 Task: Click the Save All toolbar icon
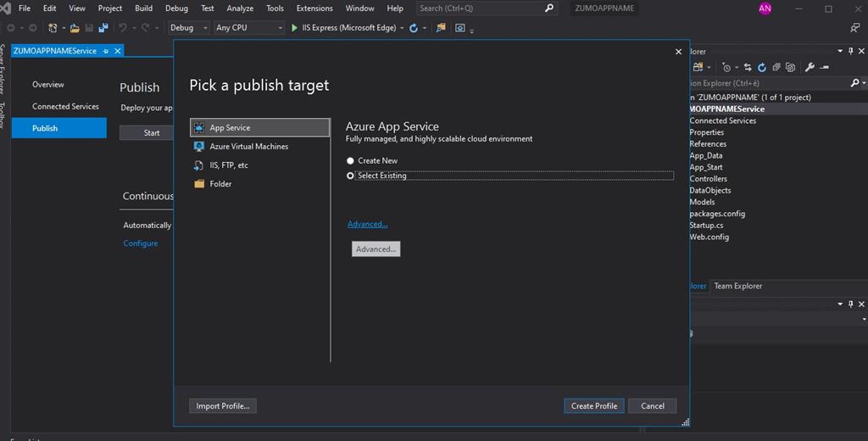pos(103,28)
